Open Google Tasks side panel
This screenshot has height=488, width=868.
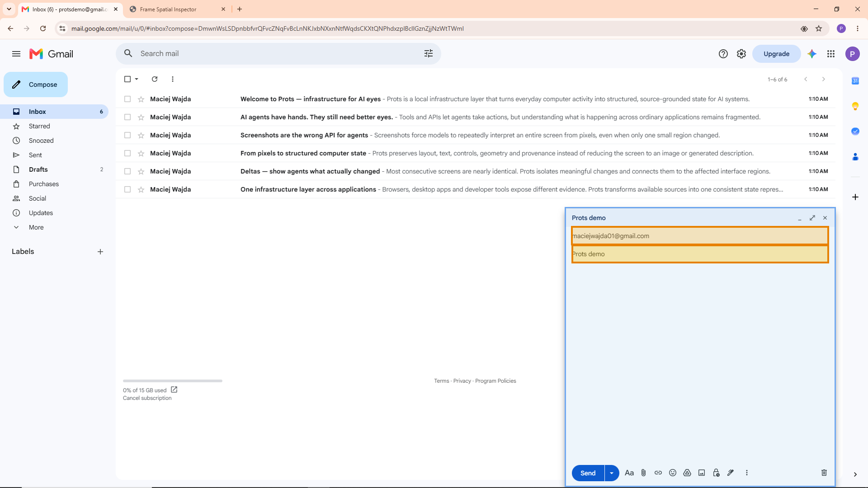click(855, 131)
